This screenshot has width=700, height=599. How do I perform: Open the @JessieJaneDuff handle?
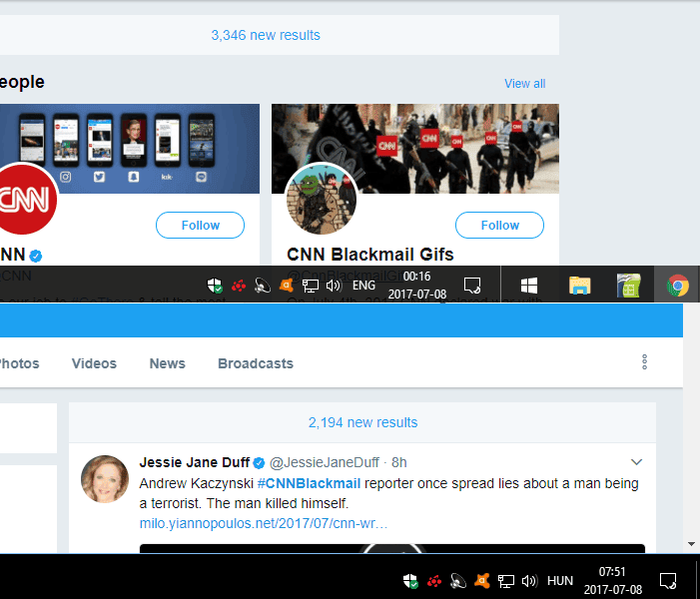tap(325, 462)
